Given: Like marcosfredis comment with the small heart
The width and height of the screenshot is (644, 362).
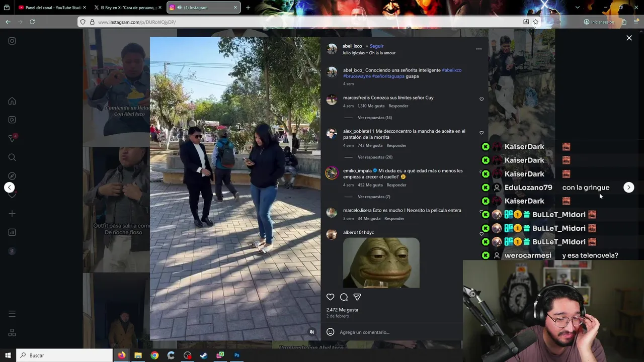Looking at the screenshot, I should click(x=481, y=100).
